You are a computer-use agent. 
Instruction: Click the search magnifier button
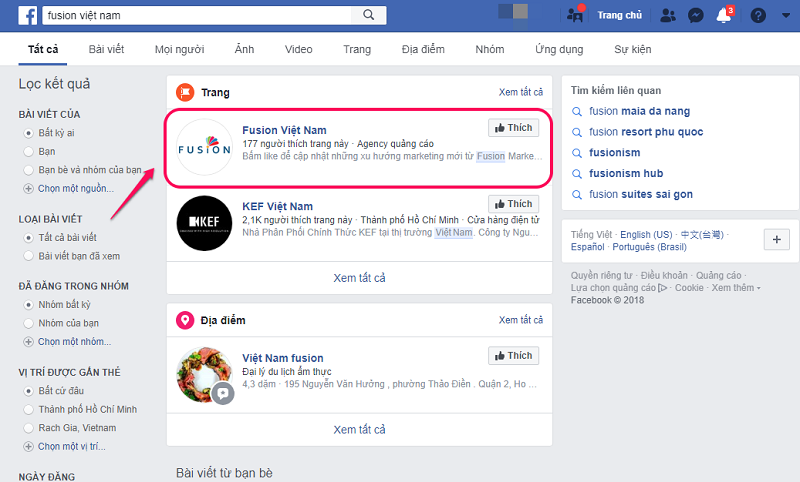[368, 15]
